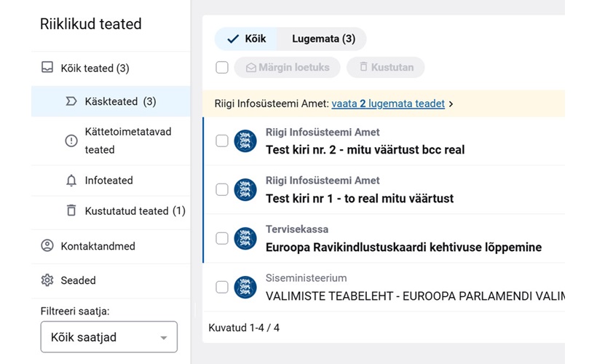Follow the vaata 2 lugemata teadet link
Image resolution: width=589 pixels, height=364 pixels.
point(388,103)
